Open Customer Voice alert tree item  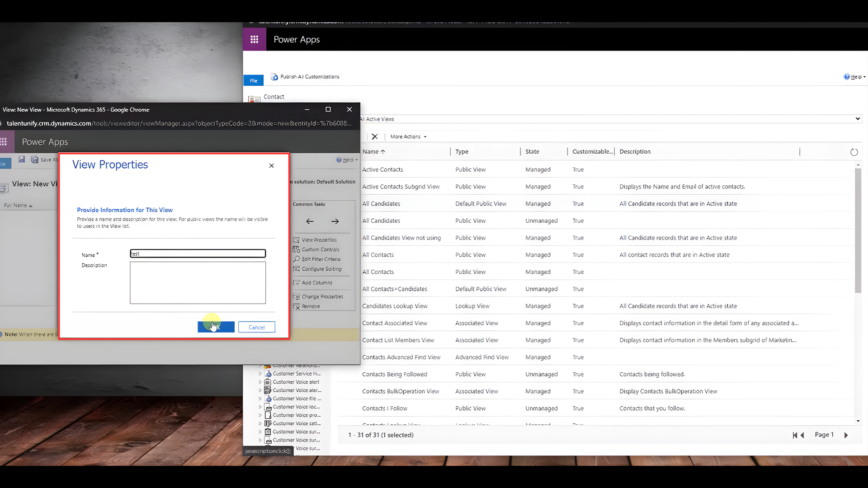coord(296,382)
